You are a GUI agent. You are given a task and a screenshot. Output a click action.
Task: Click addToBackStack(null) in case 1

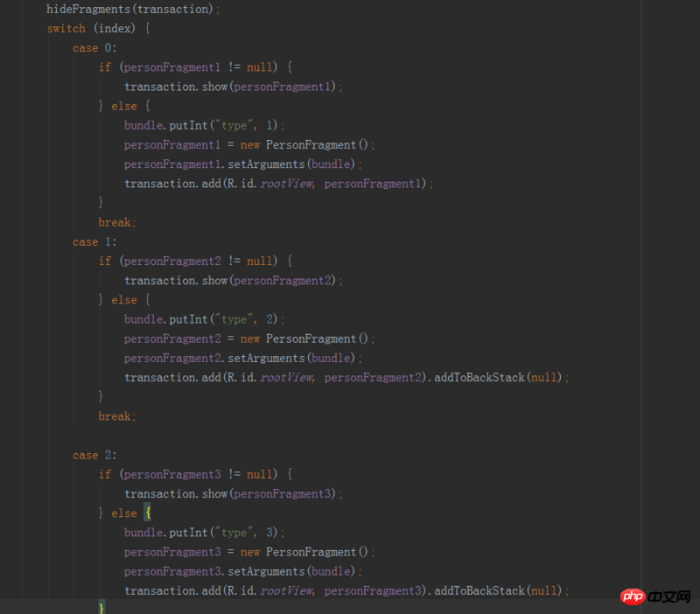pos(498,378)
